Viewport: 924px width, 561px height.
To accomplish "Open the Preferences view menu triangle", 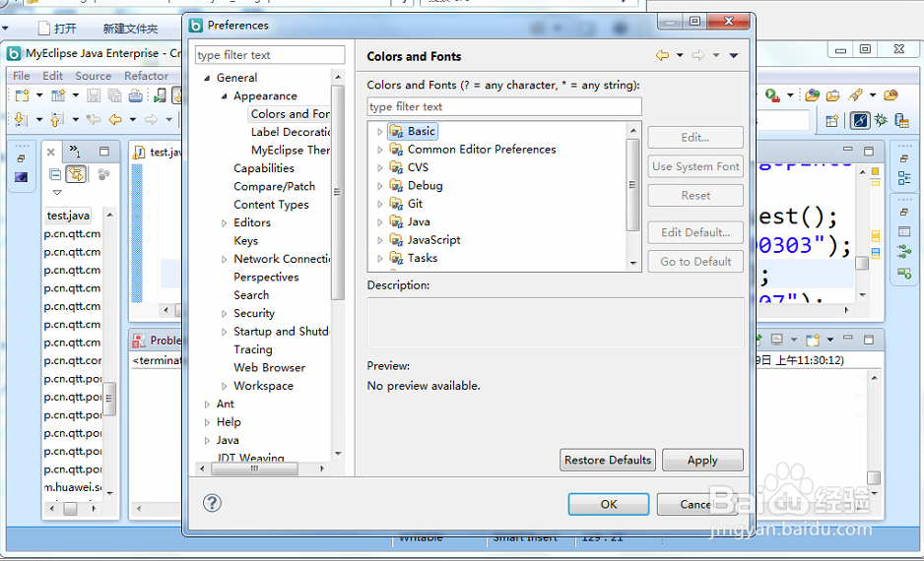I will (x=734, y=55).
